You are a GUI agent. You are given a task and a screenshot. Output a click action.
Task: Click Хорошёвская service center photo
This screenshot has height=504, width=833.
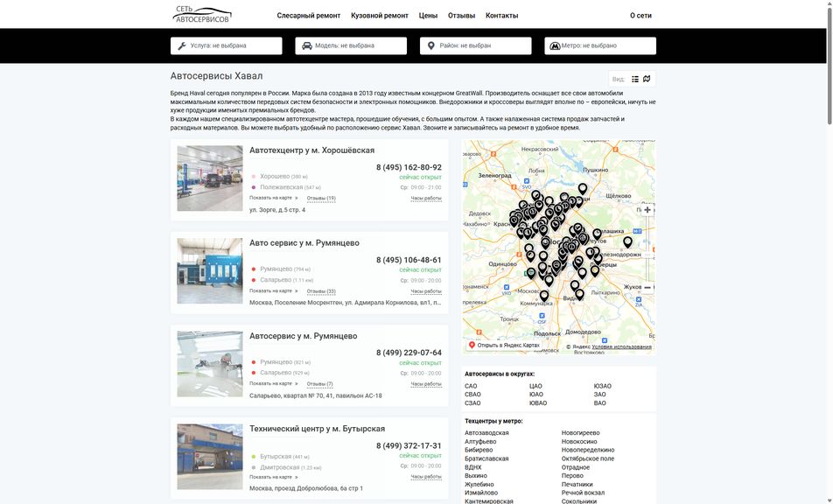pos(210,178)
